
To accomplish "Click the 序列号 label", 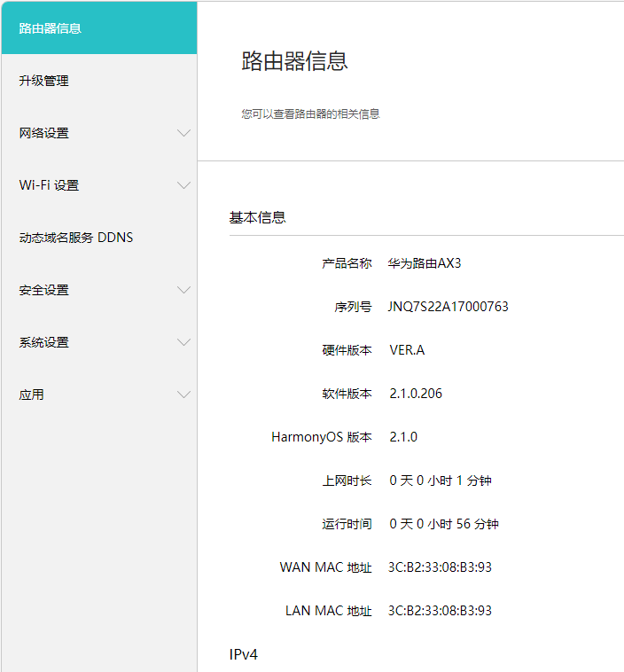I will (353, 307).
